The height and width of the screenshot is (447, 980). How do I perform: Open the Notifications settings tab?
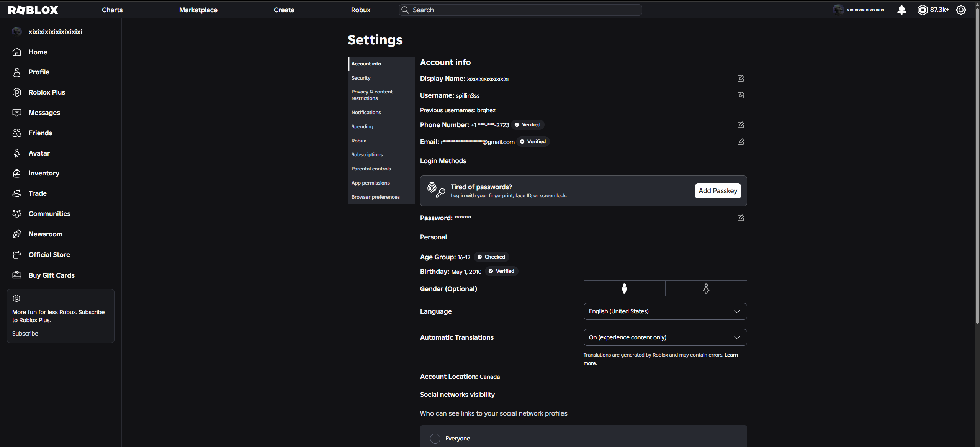381,112
